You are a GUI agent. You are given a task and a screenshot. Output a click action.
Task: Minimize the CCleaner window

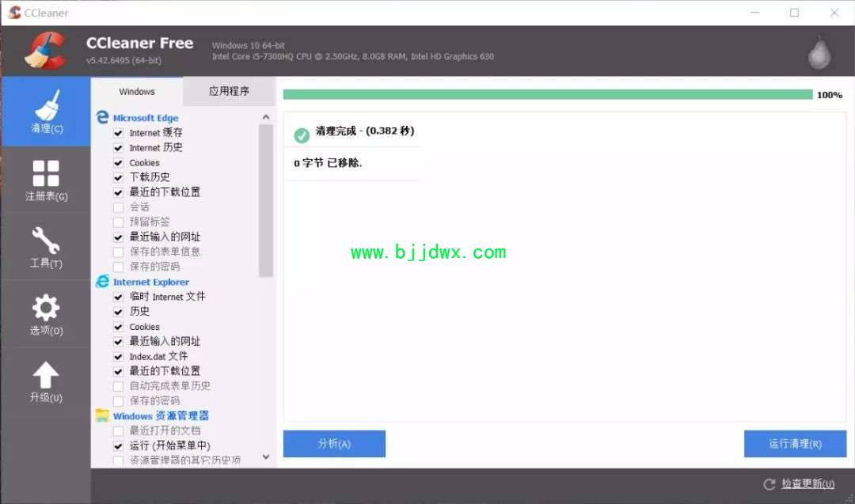[755, 13]
